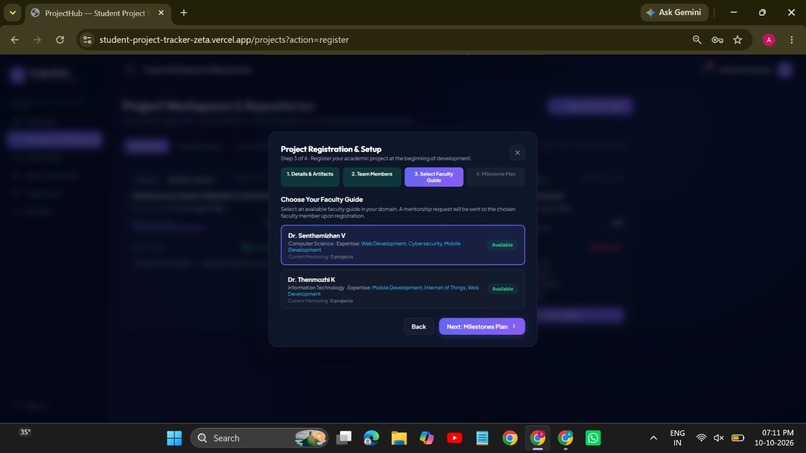Open the password key icon

pyautogui.click(x=717, y=40)
